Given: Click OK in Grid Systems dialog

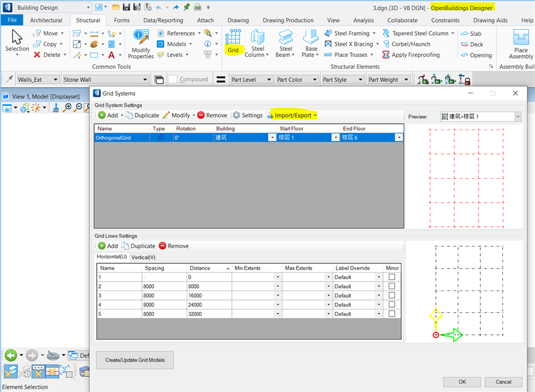Looking at the screenshot, I should click(x=462, y=382).
